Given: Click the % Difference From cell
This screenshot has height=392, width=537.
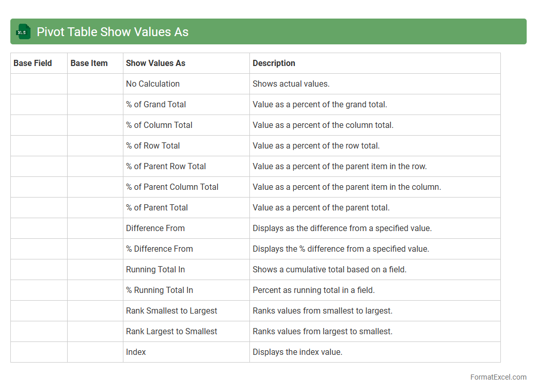Looking at the screenshot, I should (159, 249).
